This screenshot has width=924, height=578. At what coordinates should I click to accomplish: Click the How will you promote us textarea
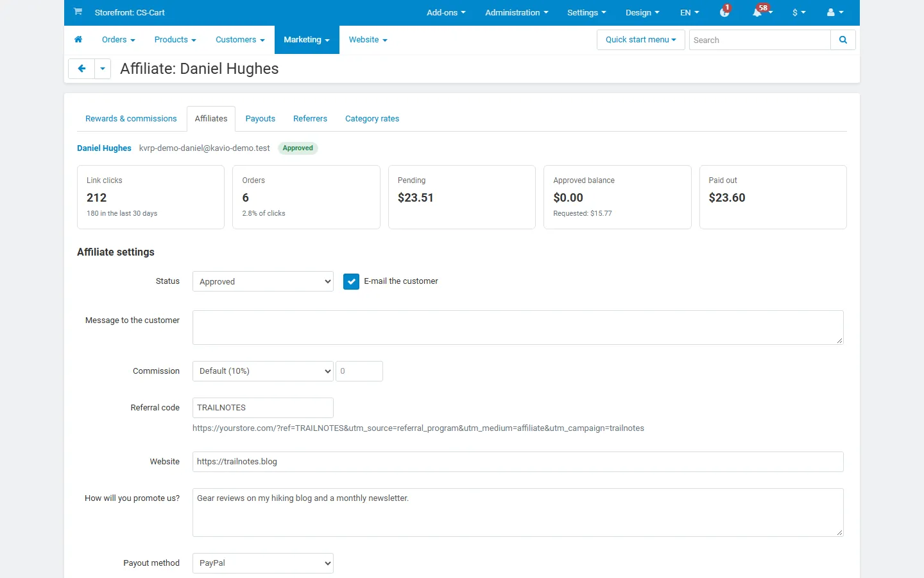(x=518, y=512)
